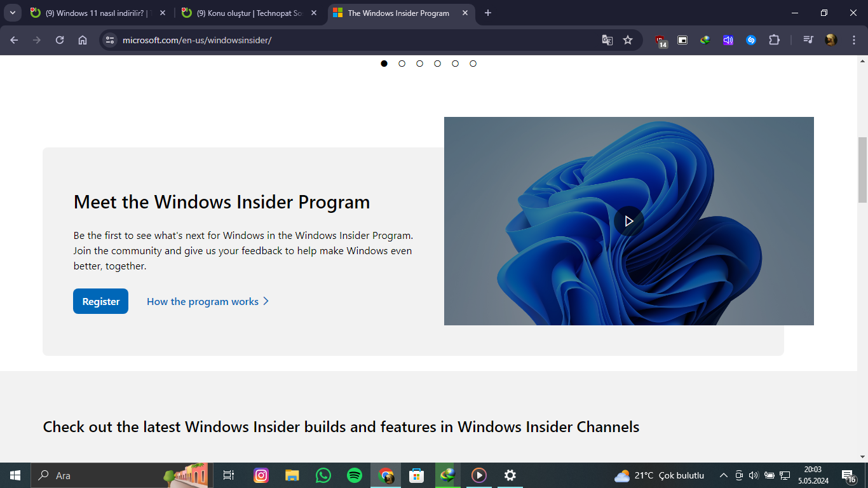The image size is (868, 488).
Task: Open the notification center with 16 notifications
Action: [848, 475]
